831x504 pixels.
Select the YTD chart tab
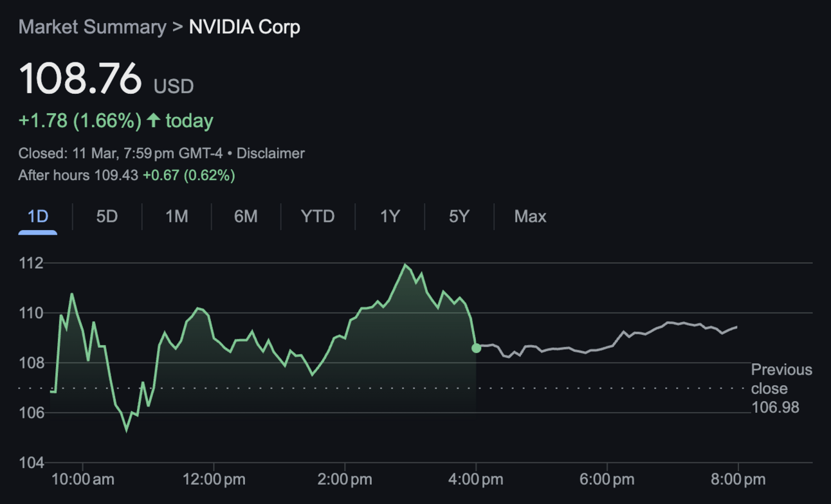tap(318, 217)
